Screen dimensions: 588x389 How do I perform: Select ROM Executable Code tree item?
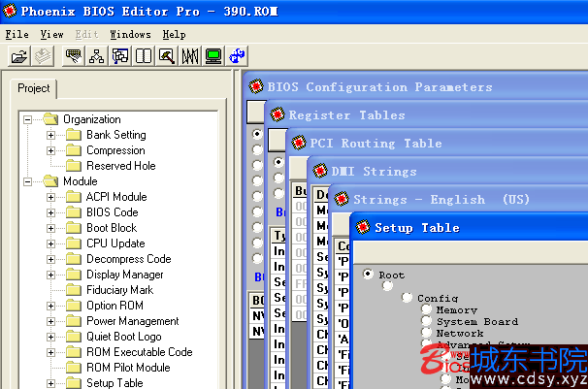point(140,352)
